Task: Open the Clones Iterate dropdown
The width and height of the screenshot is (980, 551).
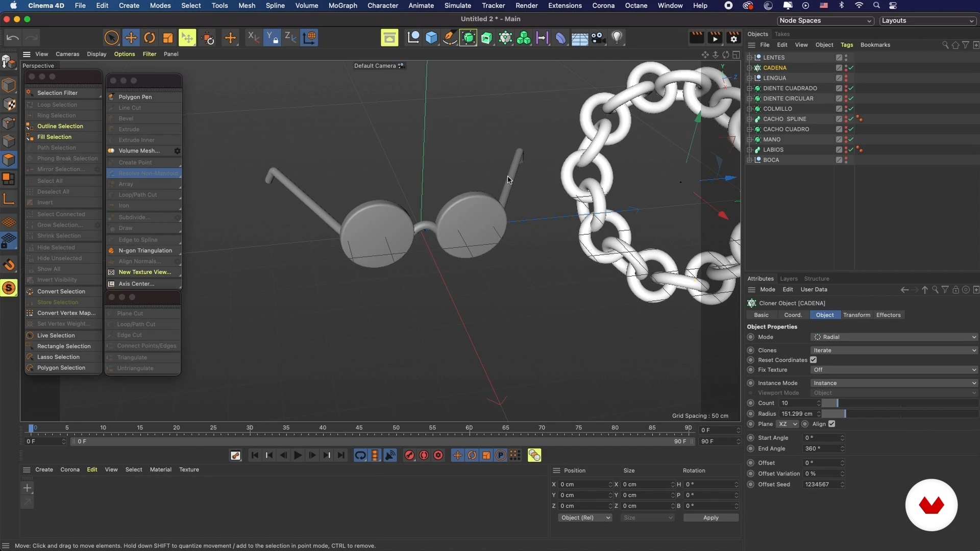Action: pyautogui.click(x=894, y=350)
